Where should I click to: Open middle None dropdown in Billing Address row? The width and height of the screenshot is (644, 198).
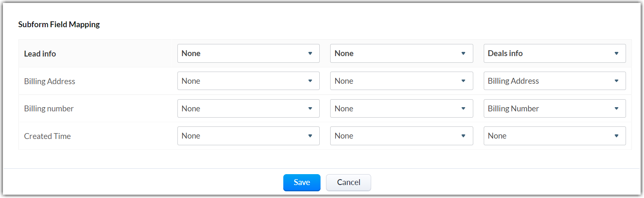click(401, 81)
